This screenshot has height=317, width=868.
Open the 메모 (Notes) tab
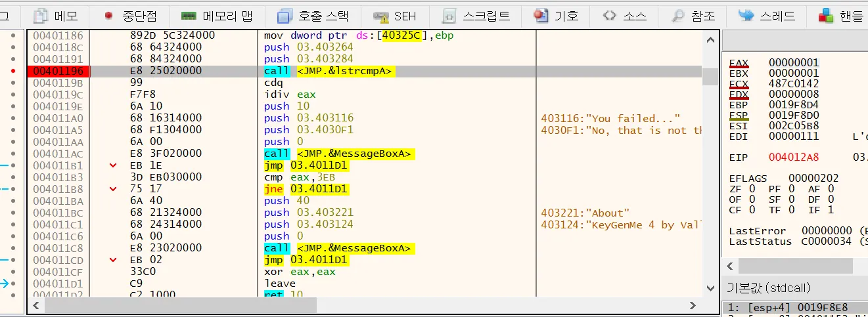pyautogui.click(x=57, y=16)
